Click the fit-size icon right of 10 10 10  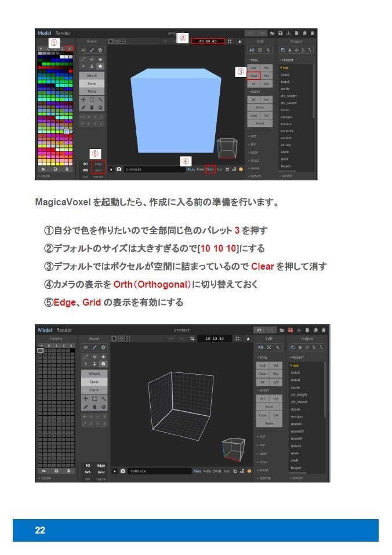coord(237,339)
